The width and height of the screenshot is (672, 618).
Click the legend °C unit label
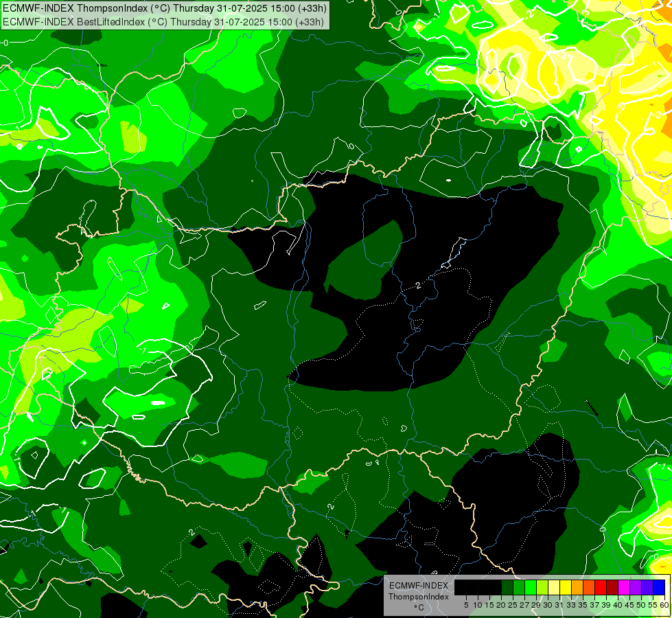tap(419, 608)
